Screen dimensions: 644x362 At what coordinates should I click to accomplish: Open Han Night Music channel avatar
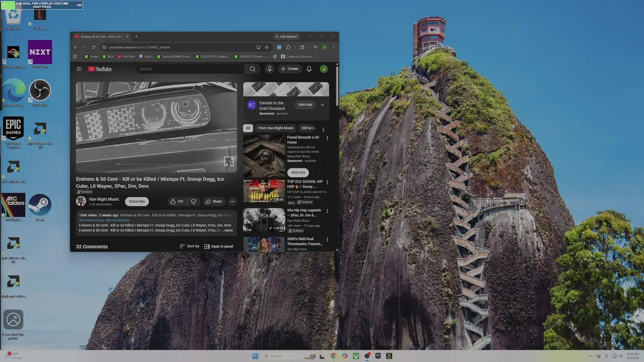[81, 202]
